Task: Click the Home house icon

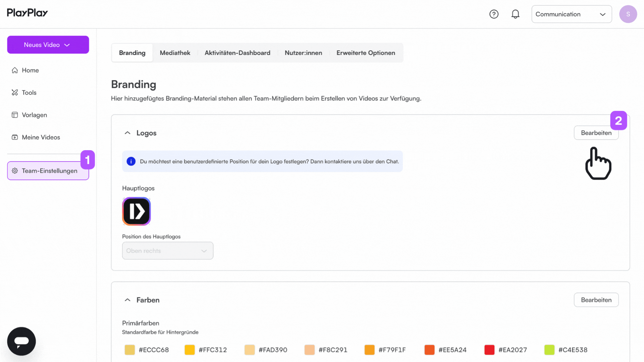Action: [x=15, y=70]
